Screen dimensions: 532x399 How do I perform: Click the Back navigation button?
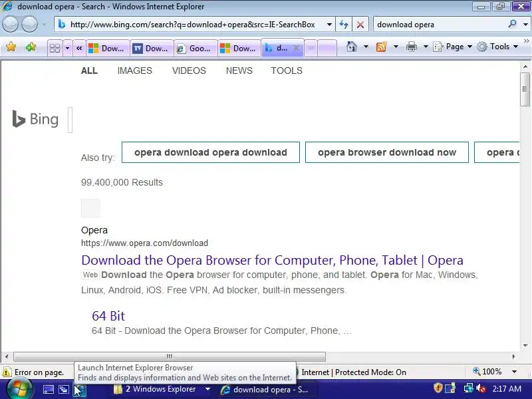[x=10, y=25]
